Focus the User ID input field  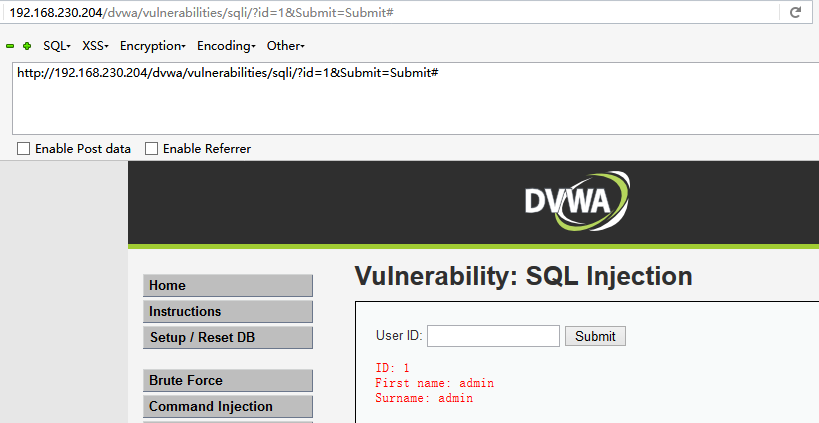coord(493,336)
